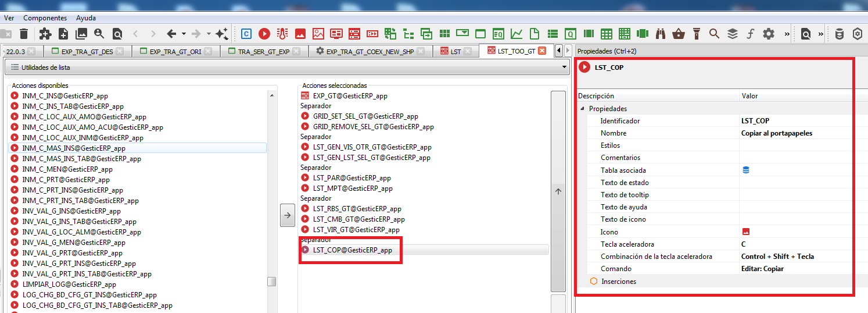Switch to the EXP_TRA_GT_DES tab
This screenshot has width=868, height=313.
[87, 51]
